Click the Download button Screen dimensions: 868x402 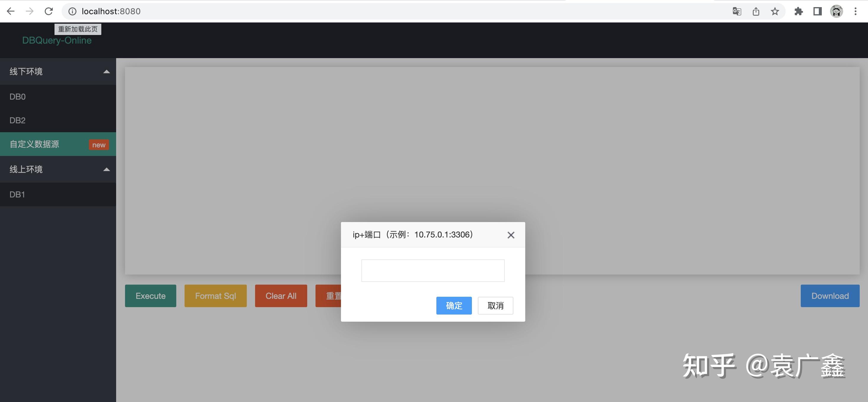tap(829, 296)
